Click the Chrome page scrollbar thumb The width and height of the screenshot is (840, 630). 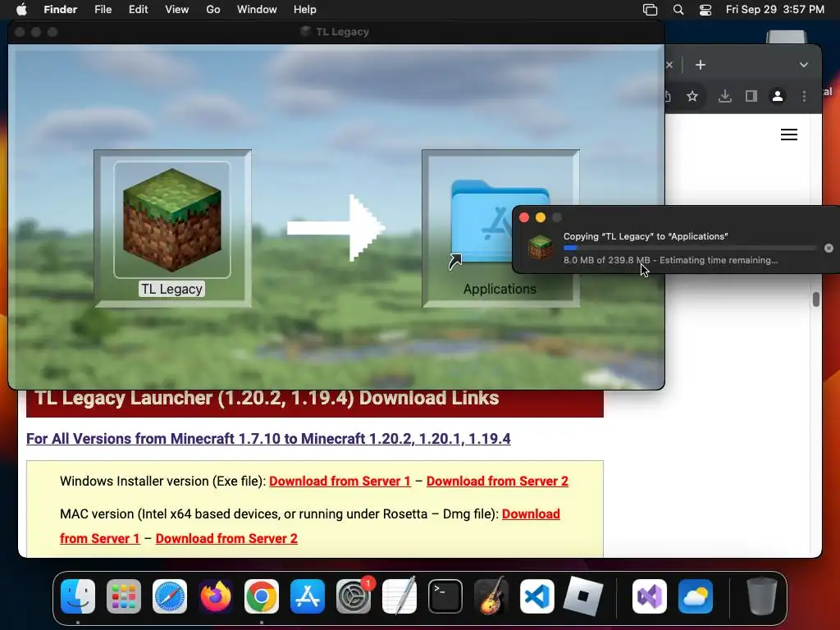coord(816,299)
